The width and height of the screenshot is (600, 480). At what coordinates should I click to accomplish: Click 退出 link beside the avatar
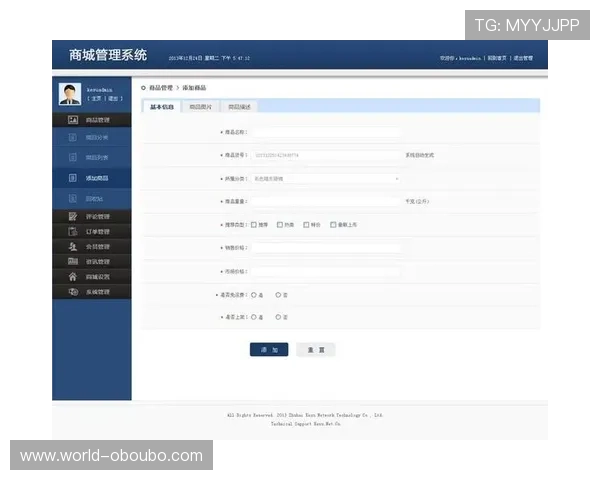[x=113, y=99]
